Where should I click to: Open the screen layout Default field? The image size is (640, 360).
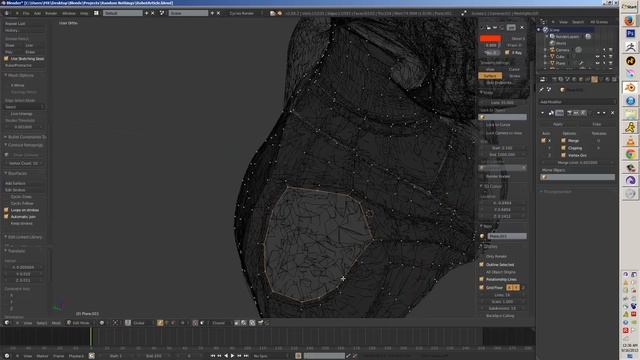(x=122, y=13)
